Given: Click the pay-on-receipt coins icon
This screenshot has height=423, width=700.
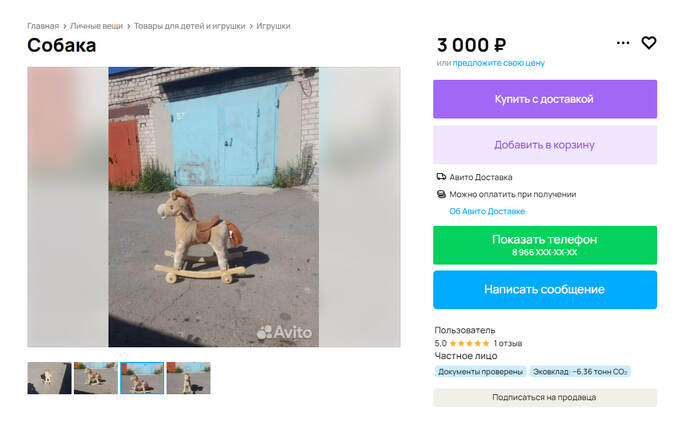Looking at the screenshot, I should [x=441, y=194].
